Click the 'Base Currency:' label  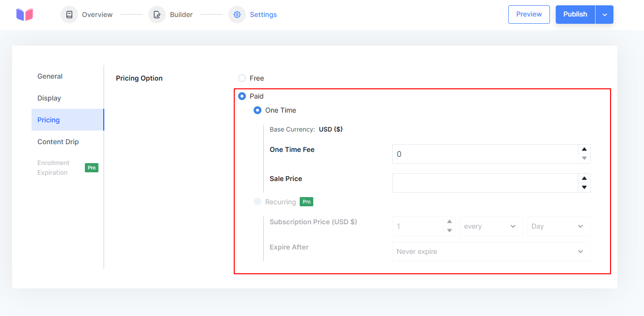(x=292, y=130)
